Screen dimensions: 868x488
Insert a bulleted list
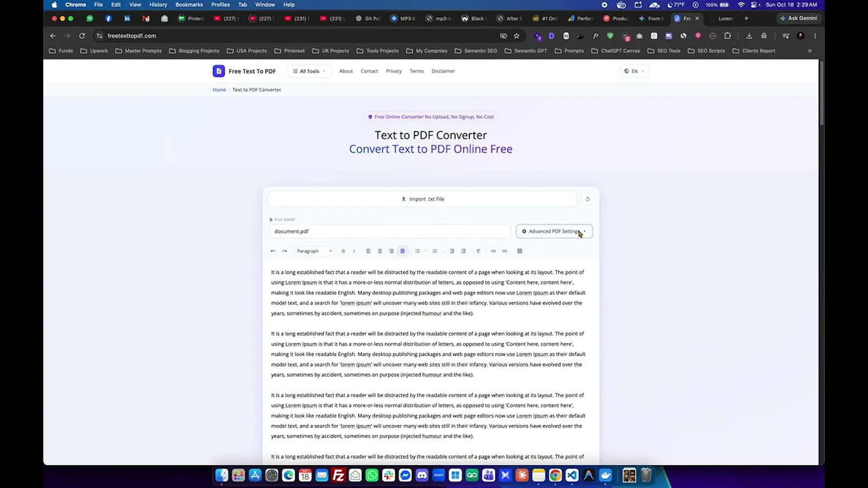417,251
